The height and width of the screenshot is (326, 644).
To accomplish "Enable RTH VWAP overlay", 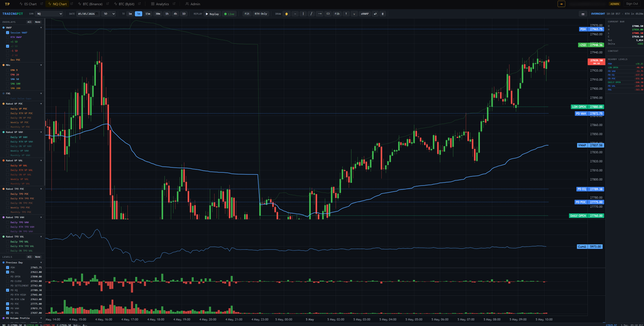I will point(8,37).
